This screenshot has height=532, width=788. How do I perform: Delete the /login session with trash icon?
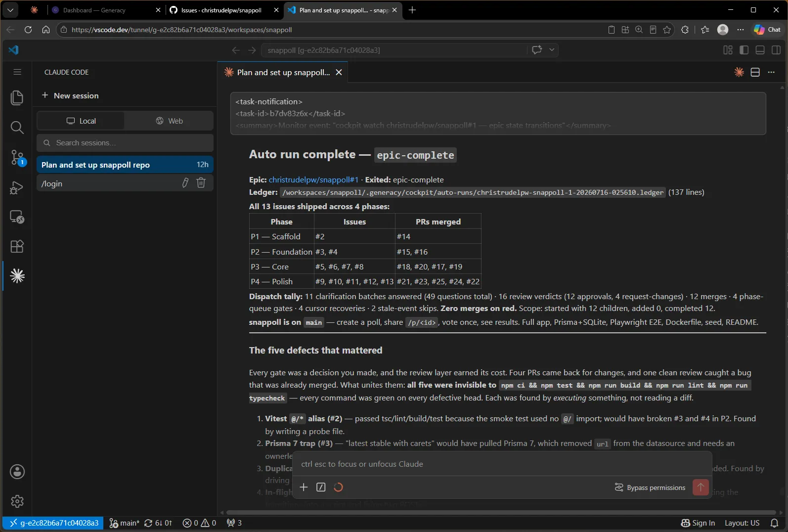tap(201, 183)
